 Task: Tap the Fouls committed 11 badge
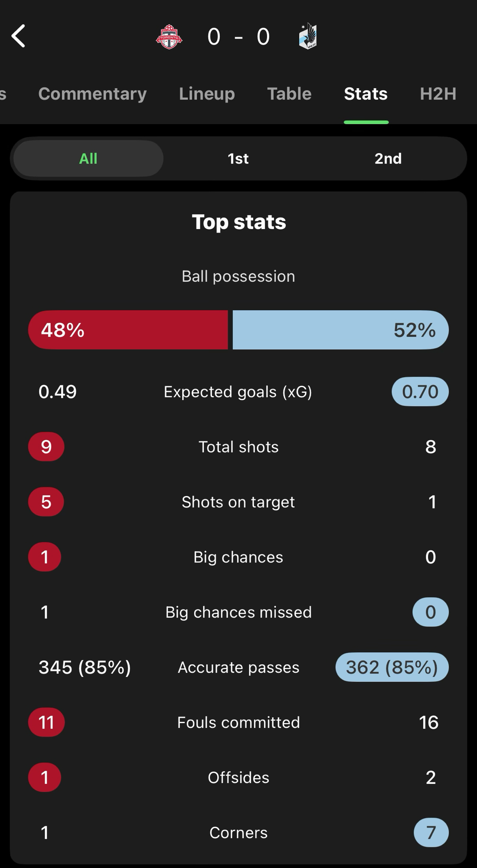pyautogui.click(x=46, y=722)
